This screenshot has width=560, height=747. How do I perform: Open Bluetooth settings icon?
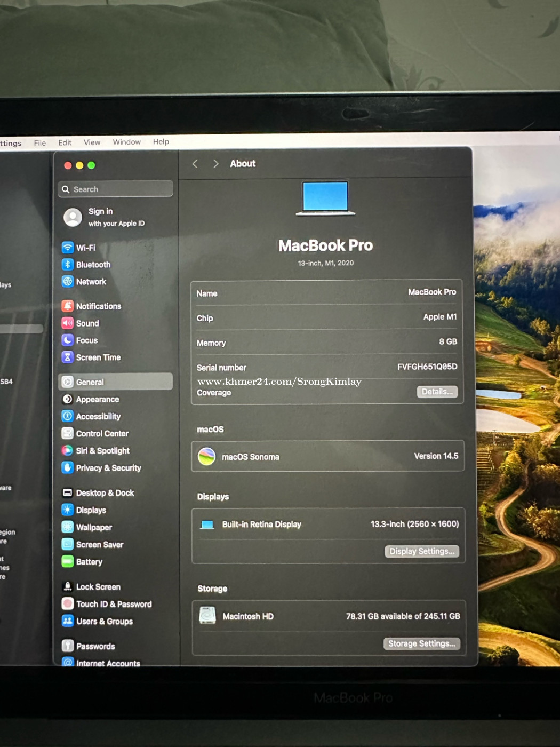tap(68, 265)
